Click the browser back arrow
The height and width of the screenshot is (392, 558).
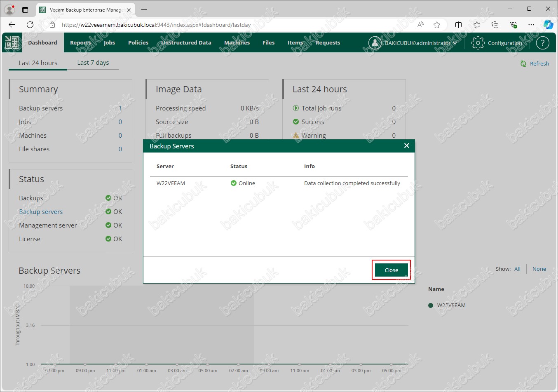[x=12, y=25]
